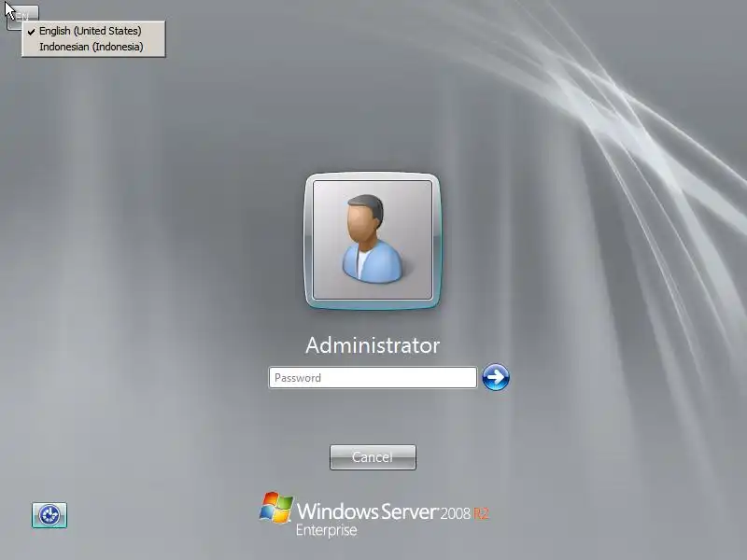Viewport: 747px width, 560px height.
Task: Click the EN language bar button
Action: [22, 18]
